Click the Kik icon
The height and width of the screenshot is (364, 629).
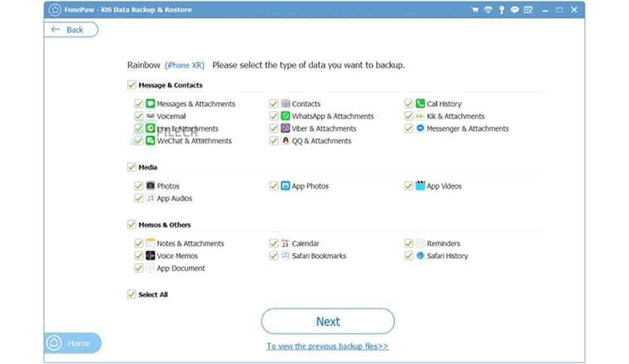[420, 116]
